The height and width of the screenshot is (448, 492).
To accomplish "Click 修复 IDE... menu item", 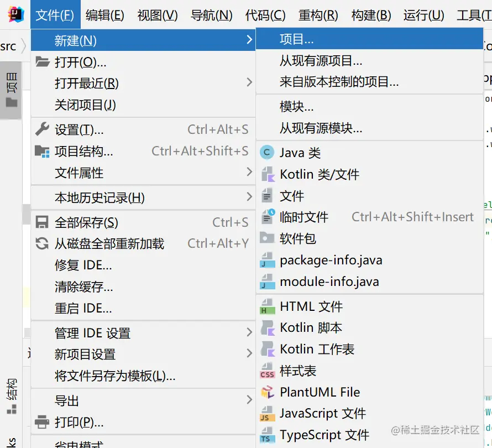I will point(143,265).
